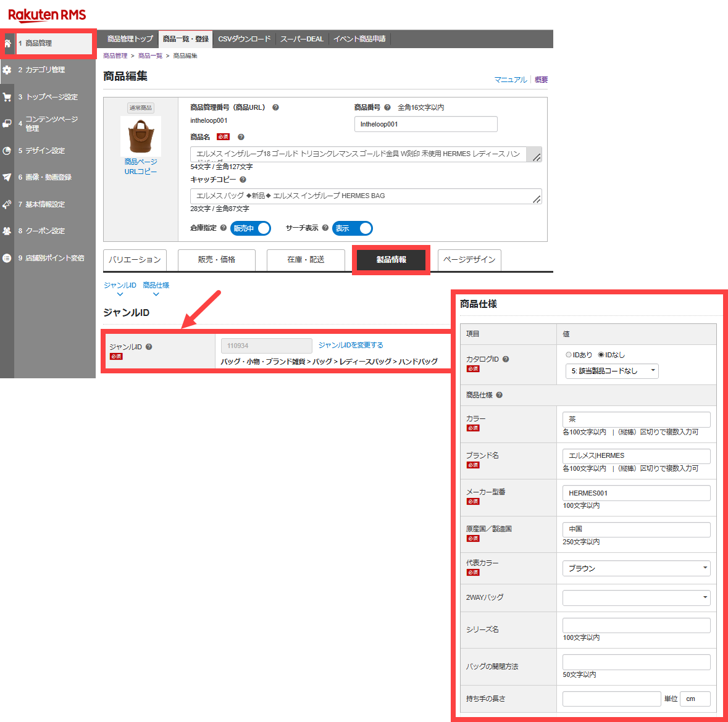Click help icon next to カタログID
The image size is (728, 722).
point(506,359)
